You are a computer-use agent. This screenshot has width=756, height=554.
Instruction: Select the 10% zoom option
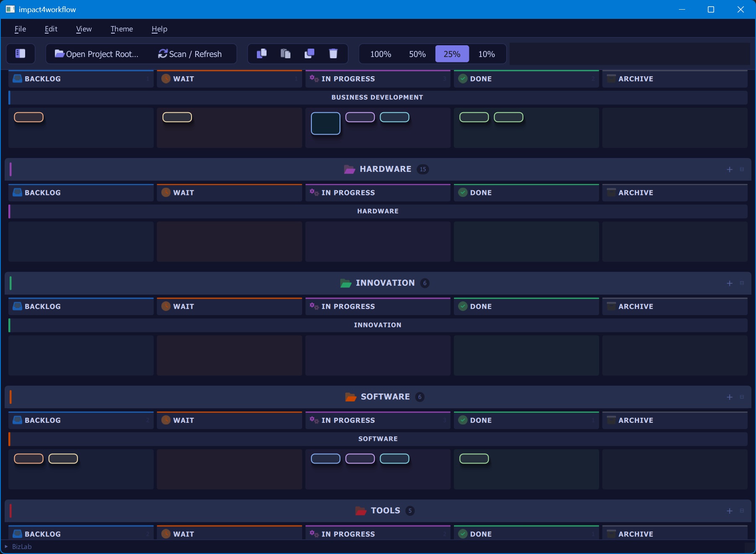pyautogui.click(x=487, y=54)
